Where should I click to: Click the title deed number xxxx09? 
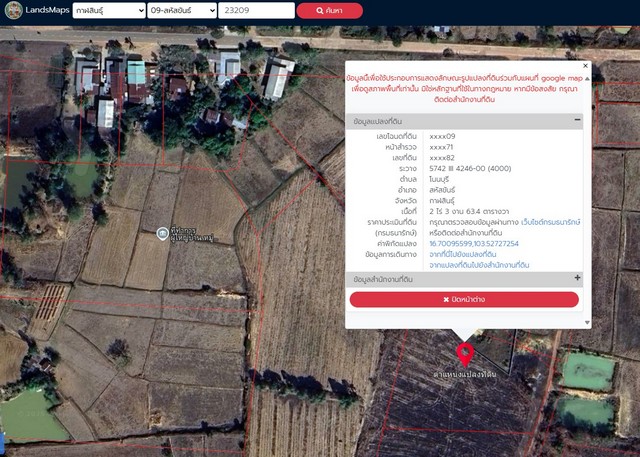pos(442,136)
